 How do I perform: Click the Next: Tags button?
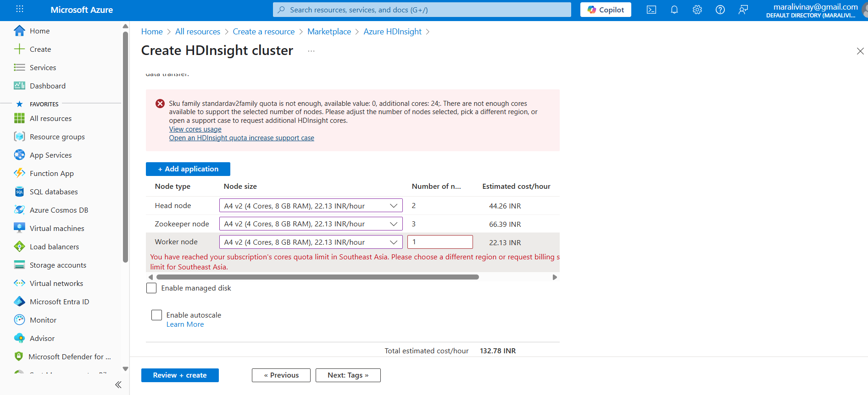pyautogui.click(x=348, y=375)
